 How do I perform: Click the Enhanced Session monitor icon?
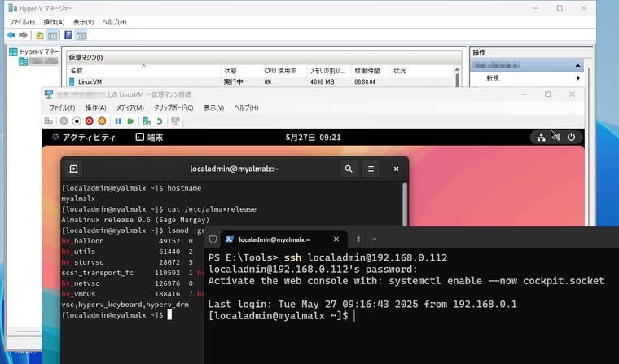[175, 121]
